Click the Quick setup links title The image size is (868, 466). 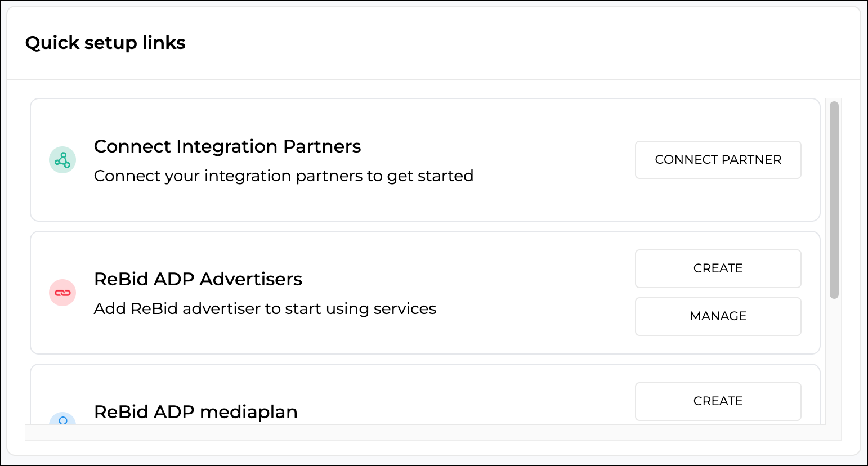(x=105, y=43)
